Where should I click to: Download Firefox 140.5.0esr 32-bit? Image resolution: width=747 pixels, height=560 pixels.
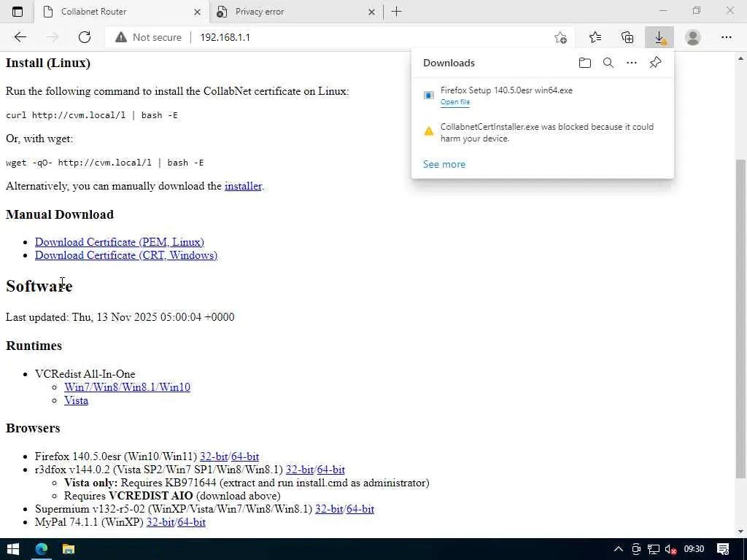coord(214,456)
